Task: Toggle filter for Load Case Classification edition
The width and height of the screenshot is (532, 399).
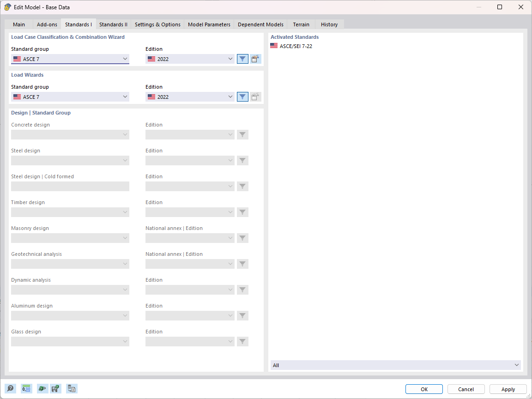Action: [x=242, y=59]
